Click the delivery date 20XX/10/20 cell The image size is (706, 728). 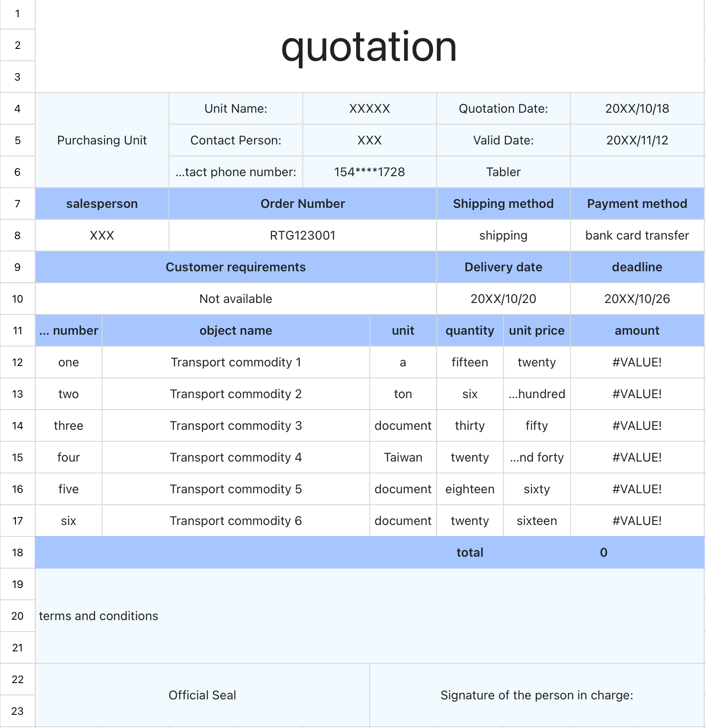pos(504,299)
